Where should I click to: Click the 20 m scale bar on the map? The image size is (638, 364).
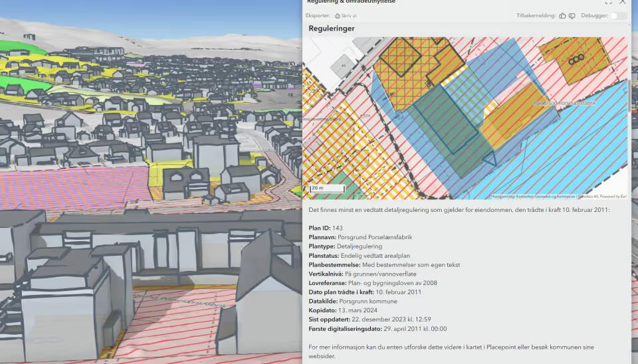pyautogui.click(x=327, y=188)
